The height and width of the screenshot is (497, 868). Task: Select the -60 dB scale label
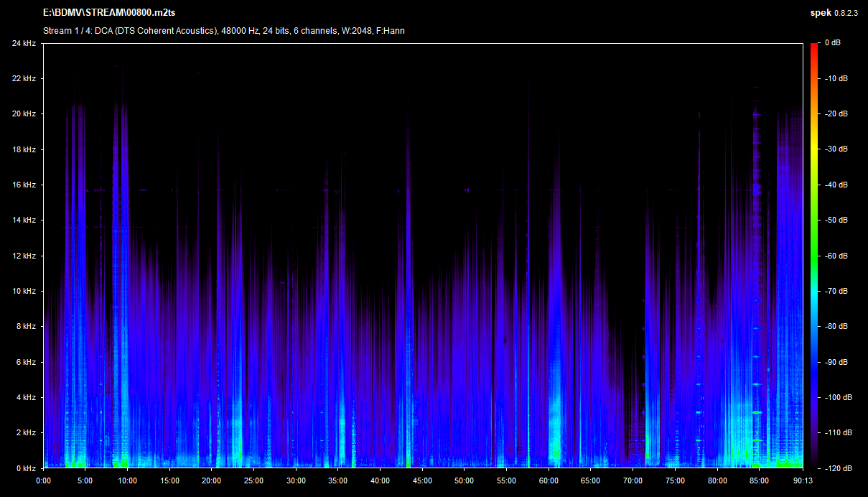(x=836, y=256)
